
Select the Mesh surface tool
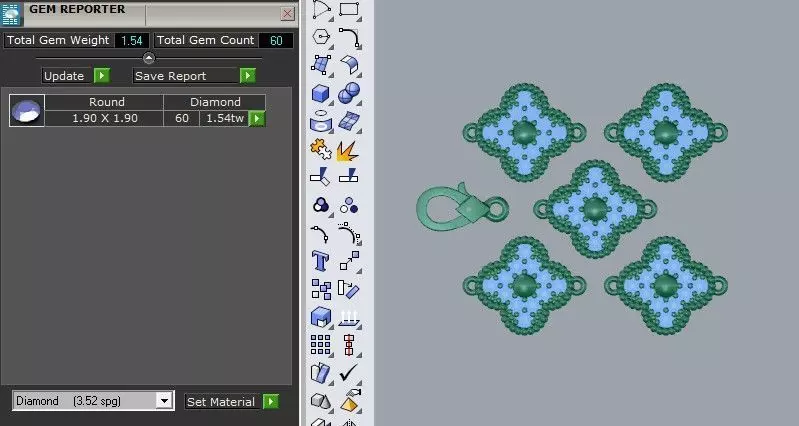pyautogui.click(x=349, y=121)
